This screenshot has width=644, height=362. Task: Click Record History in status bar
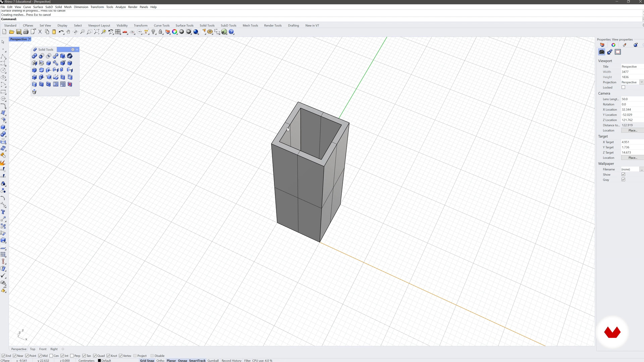pos(231,360)
